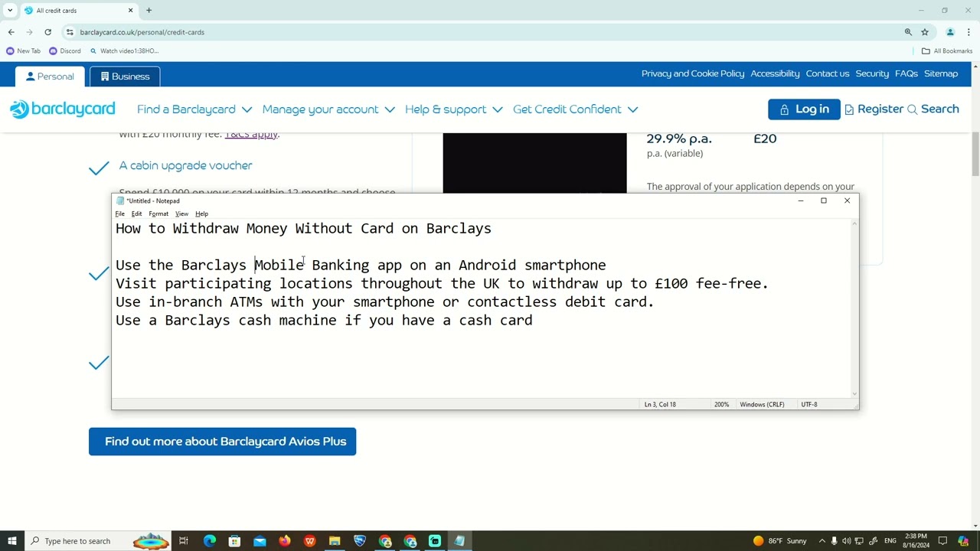Click the Barclaycard logo
This screenshot has height=551, width=980.
[x=62, y=109]
